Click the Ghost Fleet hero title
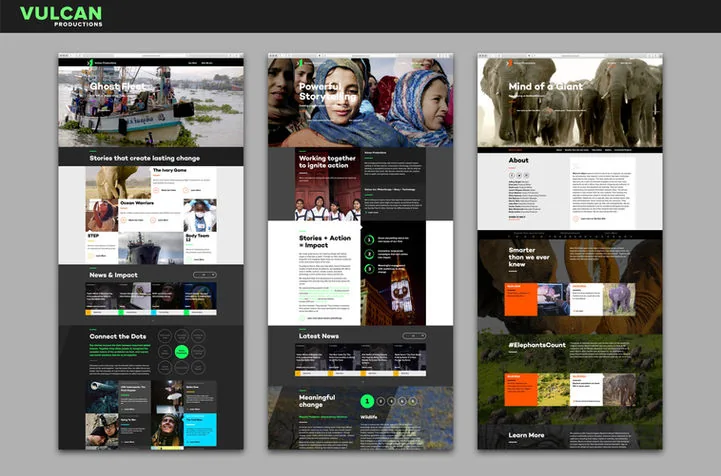721x476 pixels. pyautogui.click(x=117, y=86)
